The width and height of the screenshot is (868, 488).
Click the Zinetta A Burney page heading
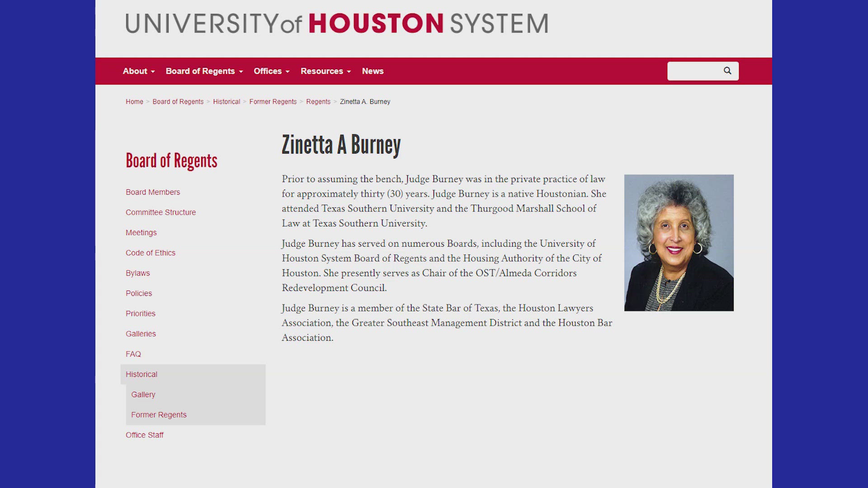[341, 145]
